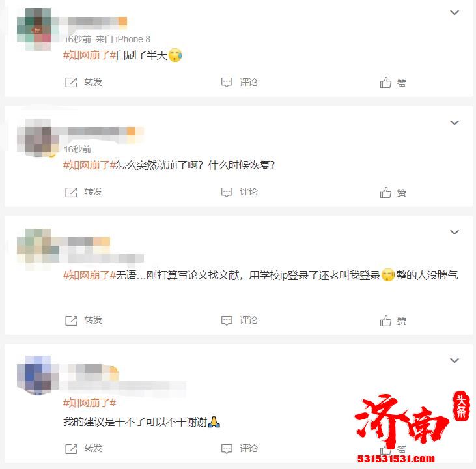
Task: Expand options chevron on second post
Action: (454, 122)
